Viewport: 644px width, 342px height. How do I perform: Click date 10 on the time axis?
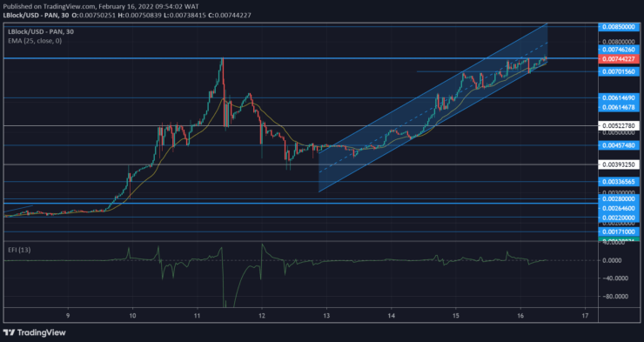132,315
